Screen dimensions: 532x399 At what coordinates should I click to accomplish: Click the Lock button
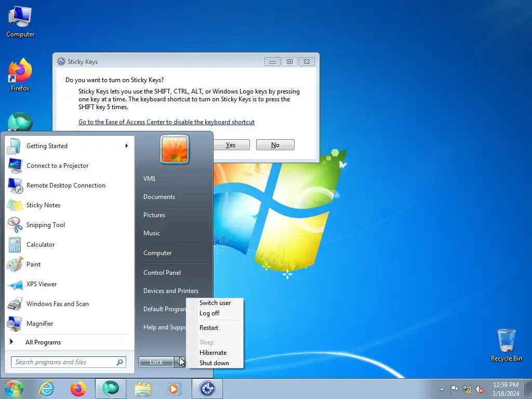pyautogui.click(x=156, y=362)
